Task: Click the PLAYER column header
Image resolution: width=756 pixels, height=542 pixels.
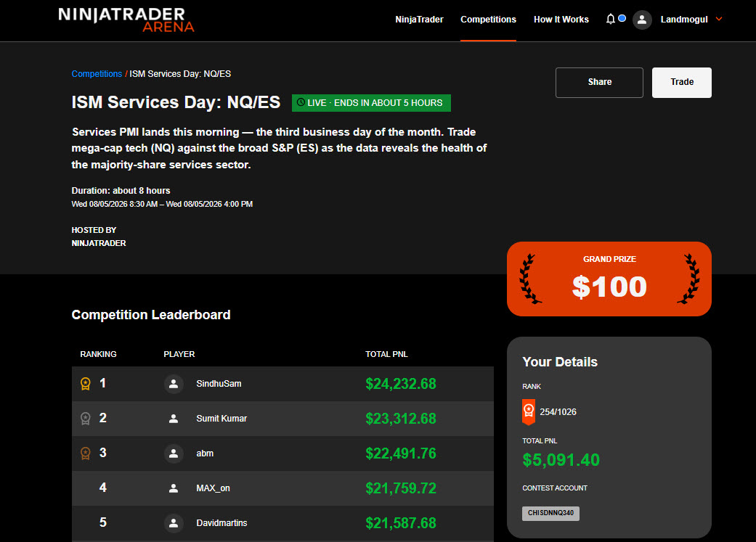Action: (179, 354)
